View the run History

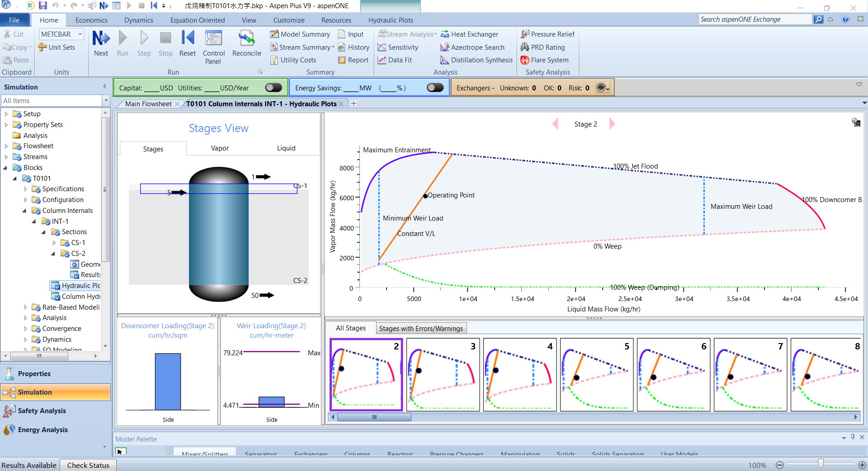(354, 47)
